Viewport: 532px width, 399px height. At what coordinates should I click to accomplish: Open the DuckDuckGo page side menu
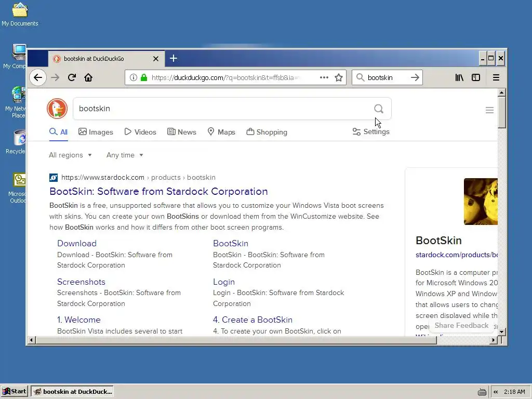click(x=489, y=110)
